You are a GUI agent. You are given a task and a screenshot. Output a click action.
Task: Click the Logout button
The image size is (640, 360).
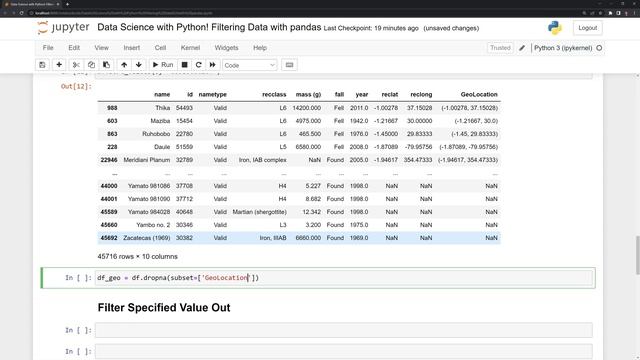(588, 28)
